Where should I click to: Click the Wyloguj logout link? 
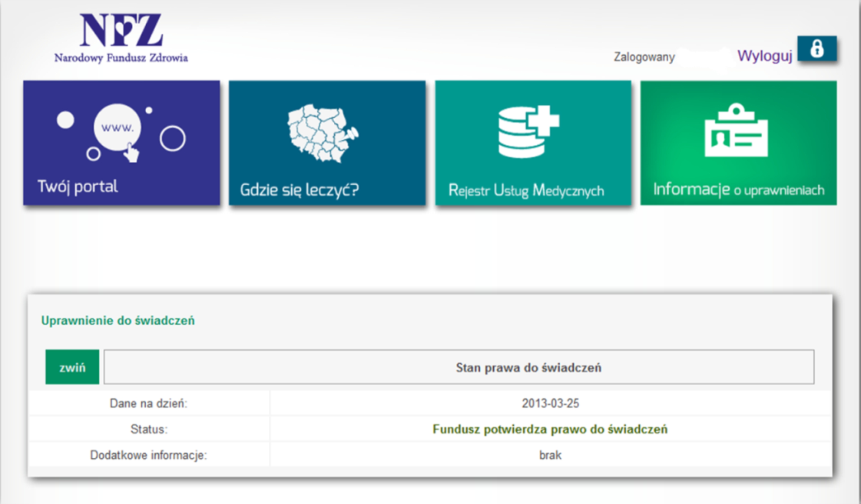click(x=765, y=56)
